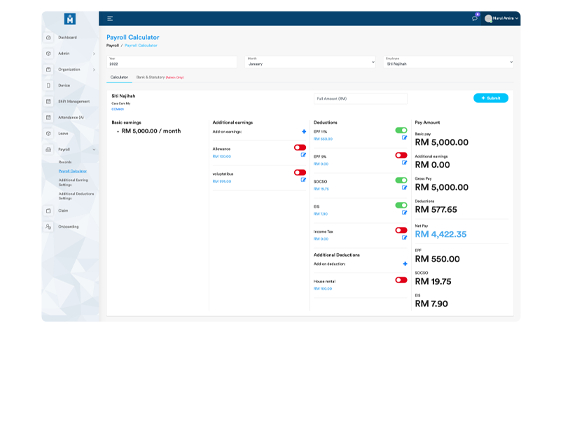Screen dimensions: 562x422
Task: Enable the Income Tax deduction toggle
Action: click(401, 230)
